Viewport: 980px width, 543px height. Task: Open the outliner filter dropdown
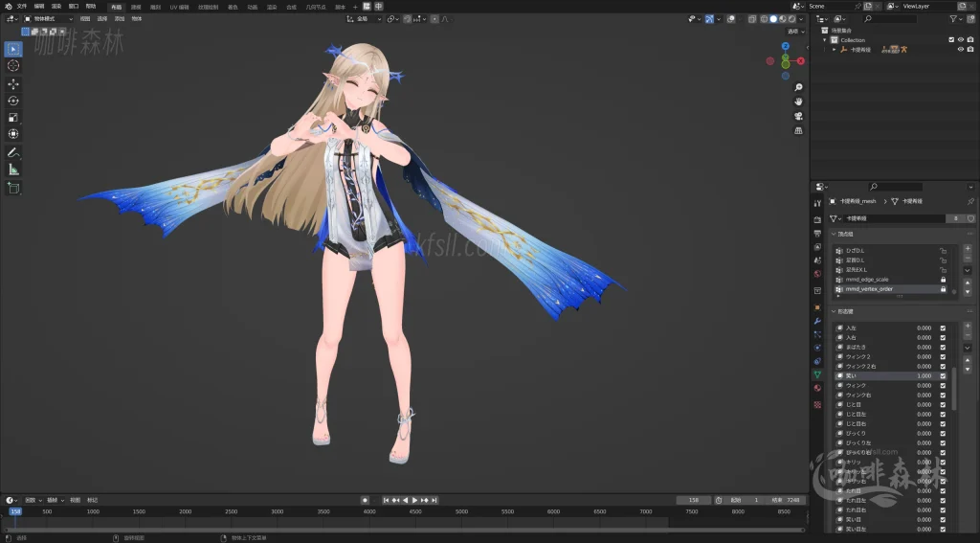[x=956, y=19]
